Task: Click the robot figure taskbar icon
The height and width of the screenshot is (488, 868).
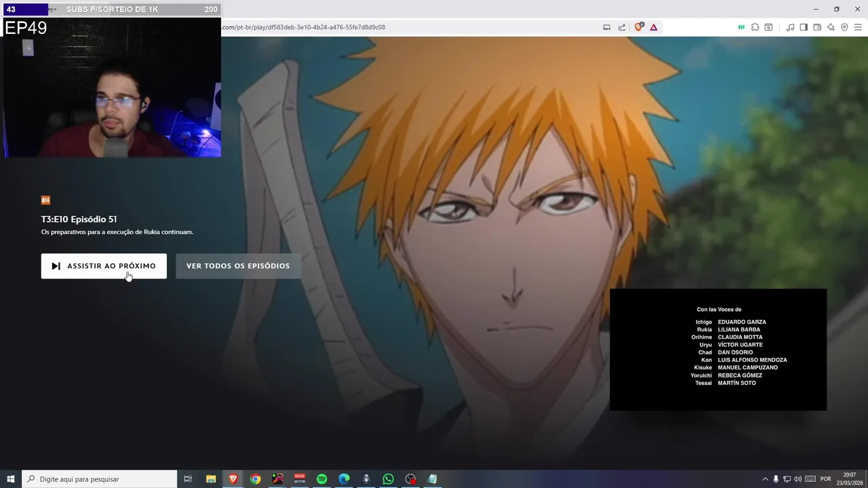Action: [366, 479]
